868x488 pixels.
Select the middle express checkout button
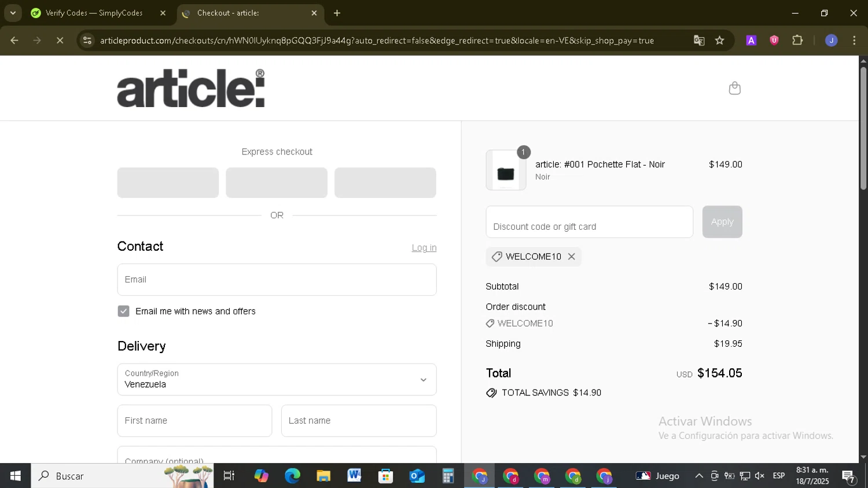point(277,183)
